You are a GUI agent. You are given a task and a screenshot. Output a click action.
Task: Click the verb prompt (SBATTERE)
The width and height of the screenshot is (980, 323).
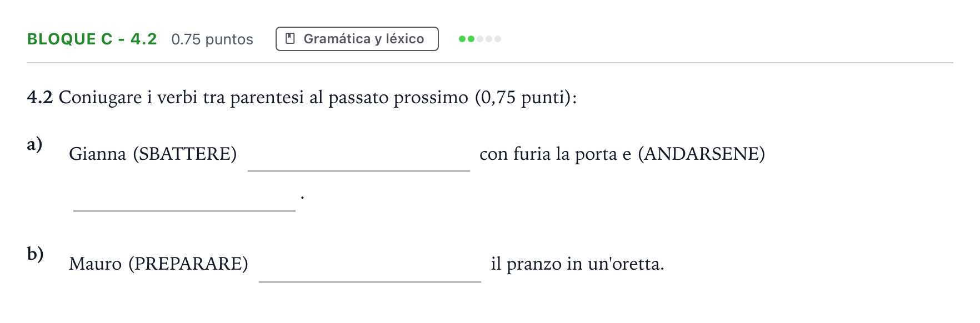[x=185, y=154]
